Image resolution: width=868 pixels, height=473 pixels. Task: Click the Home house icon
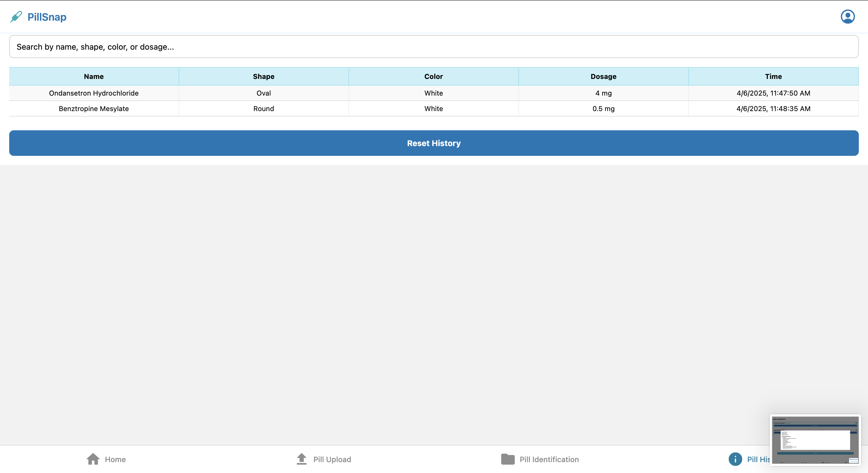(x=93, y=459)
